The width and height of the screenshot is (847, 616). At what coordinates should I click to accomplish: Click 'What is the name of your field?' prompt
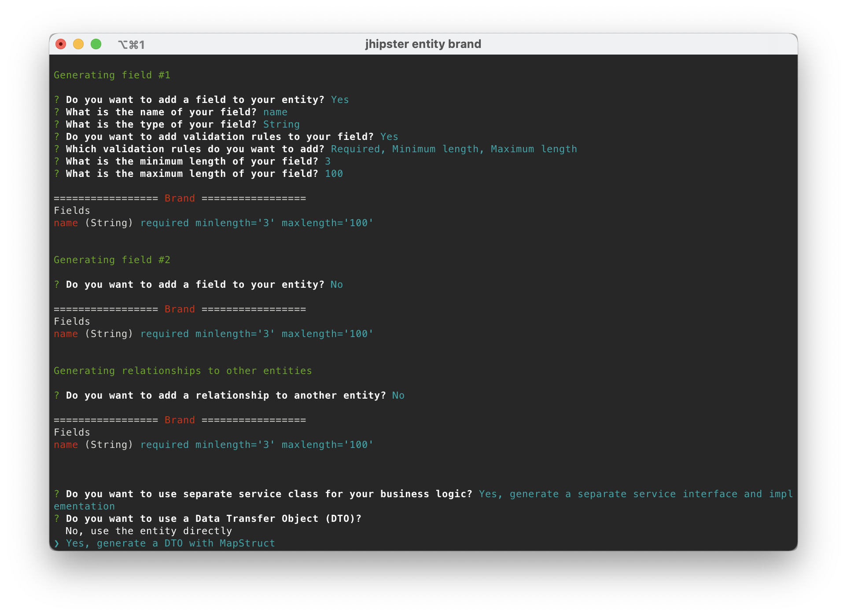point(161,112)
